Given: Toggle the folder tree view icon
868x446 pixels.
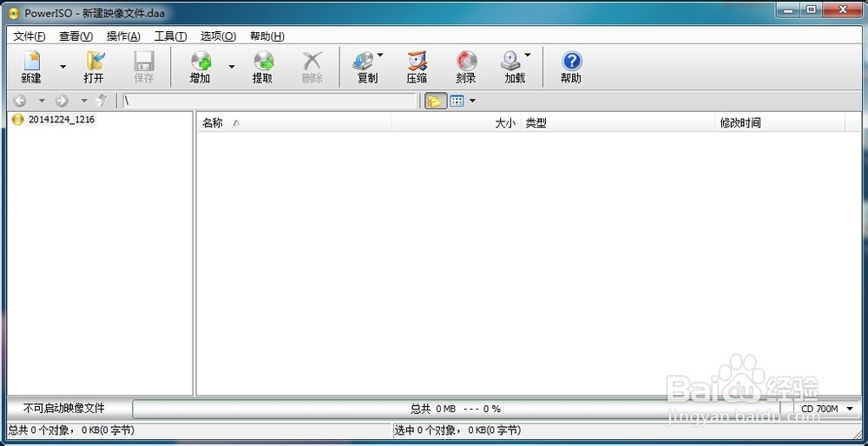Looking at the screenshot, I should (x=436, y=101).
